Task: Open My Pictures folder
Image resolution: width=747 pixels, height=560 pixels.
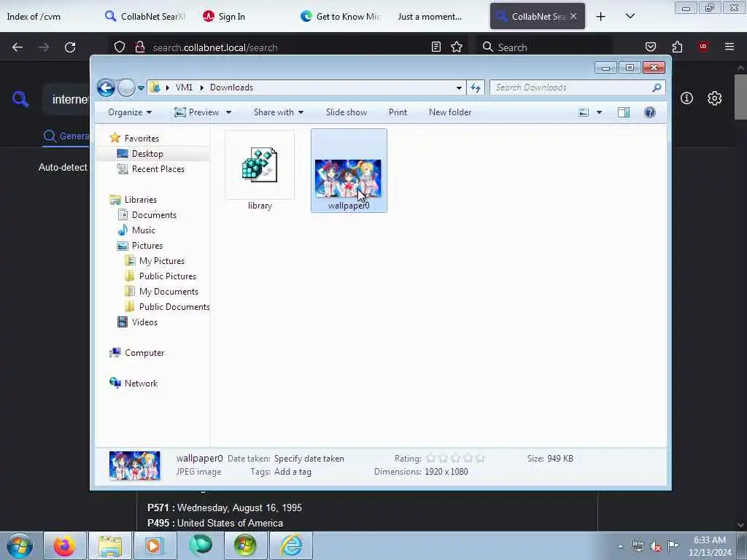Action: (161, 261)
